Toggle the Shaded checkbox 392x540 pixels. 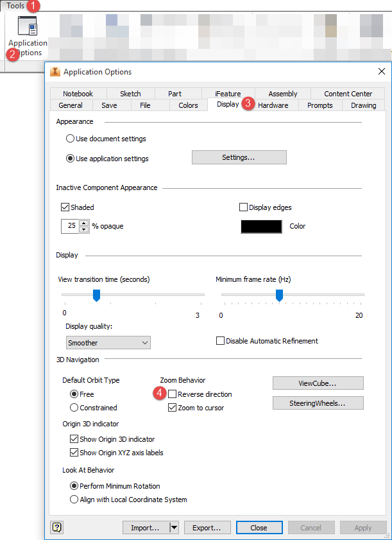[65, 207]
